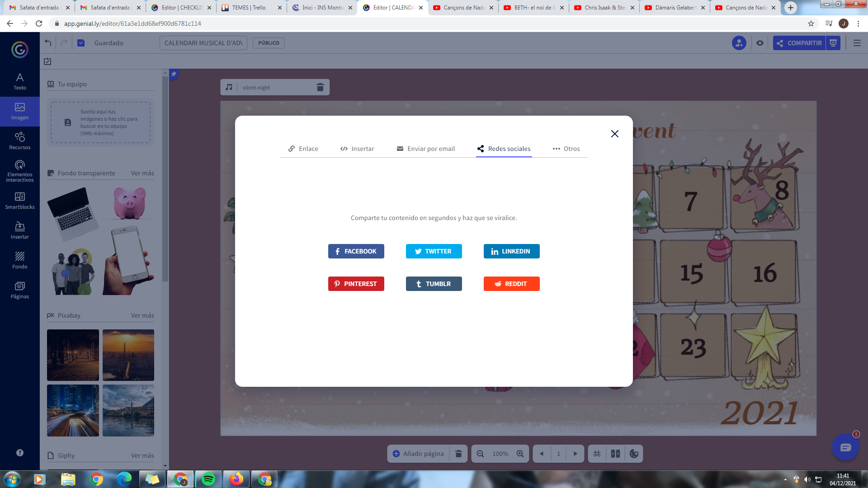Open the Texto tool in sidebar

pos(20,81)
